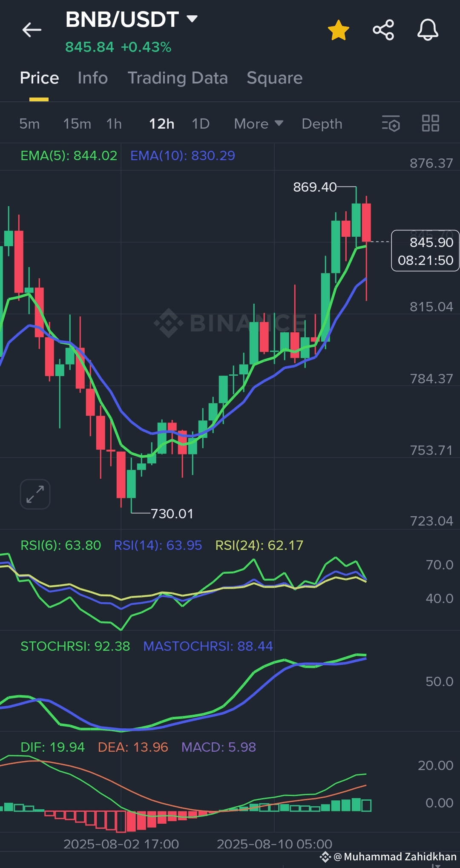Click the current price box 845.90

425,251
